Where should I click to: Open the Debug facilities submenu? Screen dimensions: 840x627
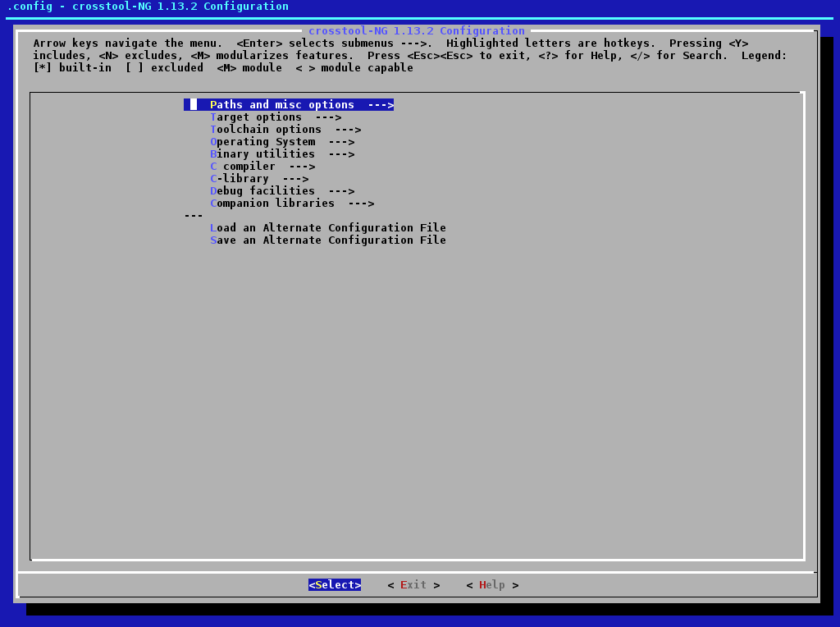coord(282,190)
